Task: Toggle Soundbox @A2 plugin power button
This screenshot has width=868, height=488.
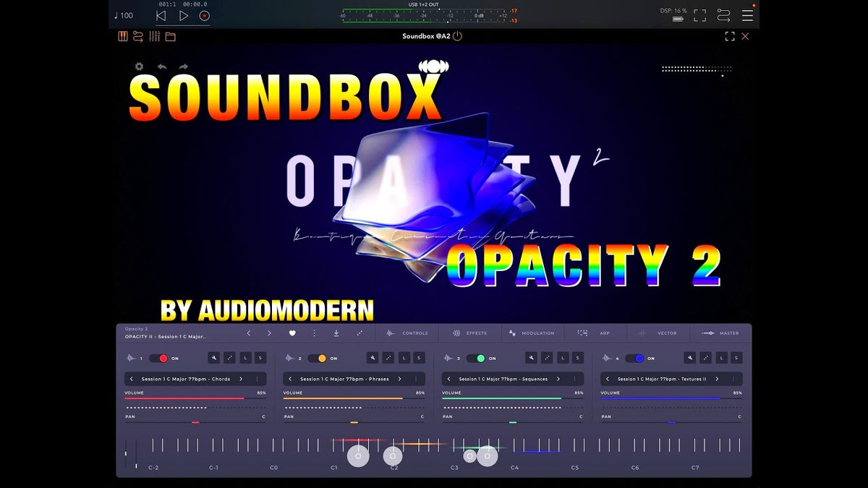Action: pos(457,36)
